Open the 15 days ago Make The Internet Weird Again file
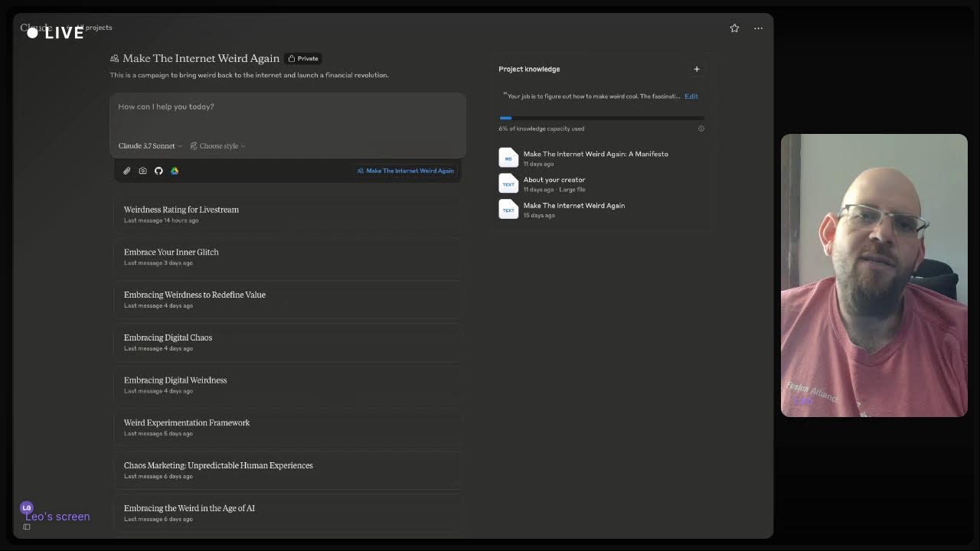 click(574, 205)
